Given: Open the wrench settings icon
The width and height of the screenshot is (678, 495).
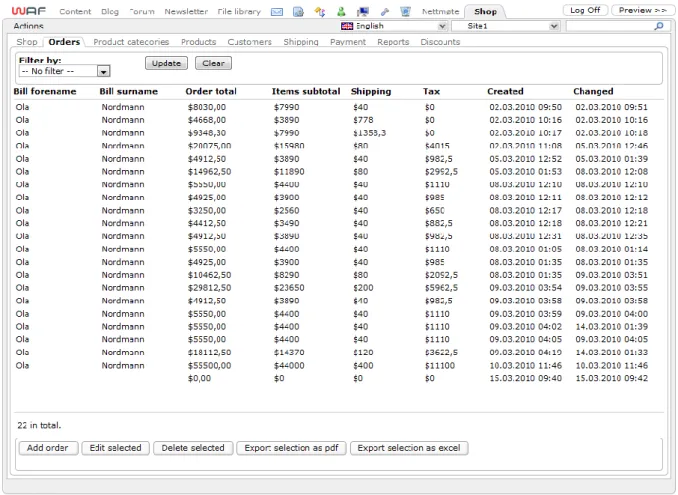Looking at the screenshot, I should coord(384,12).
